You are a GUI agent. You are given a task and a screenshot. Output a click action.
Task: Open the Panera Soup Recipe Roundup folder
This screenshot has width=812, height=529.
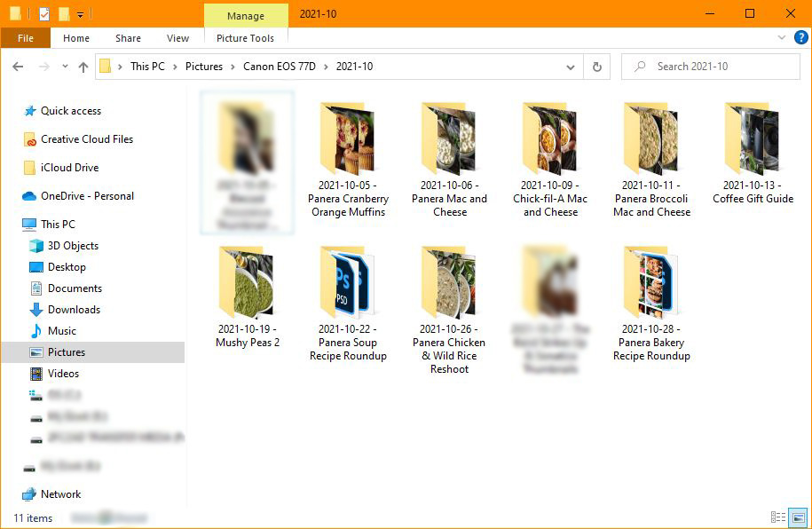point(348,282)
